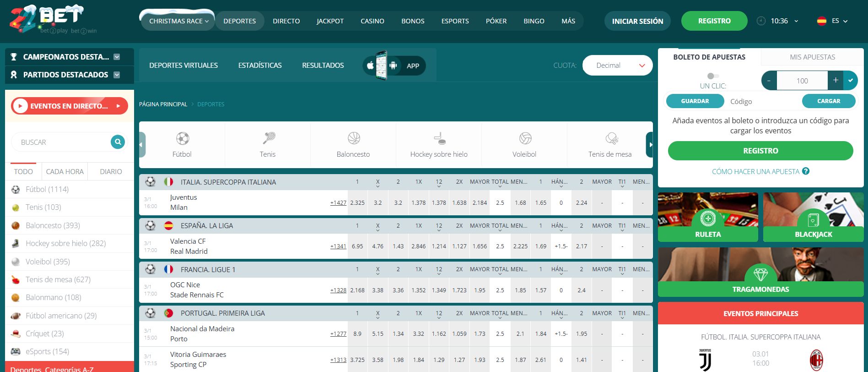
Task: Switch to the Diario tab
Action: pos(111,171)
